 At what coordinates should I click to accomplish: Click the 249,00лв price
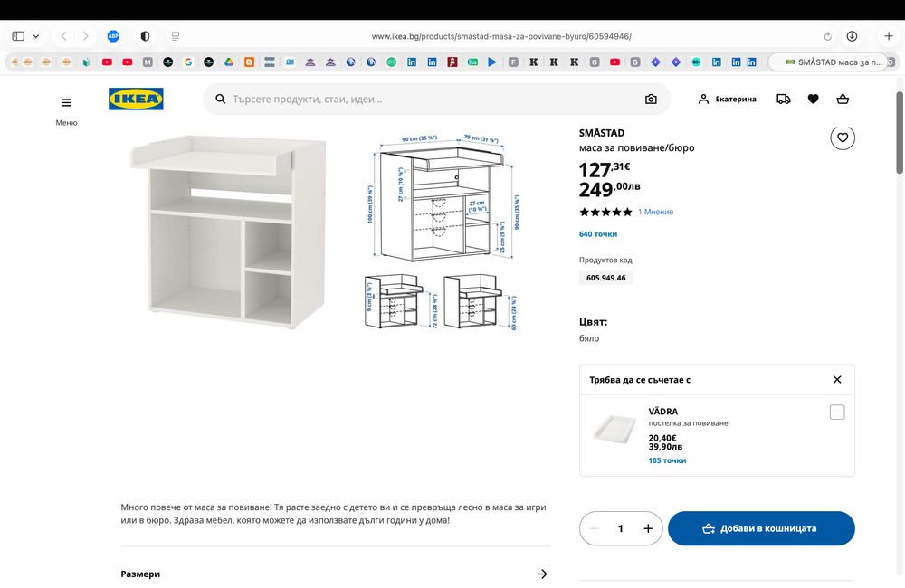tap(609, 189)
